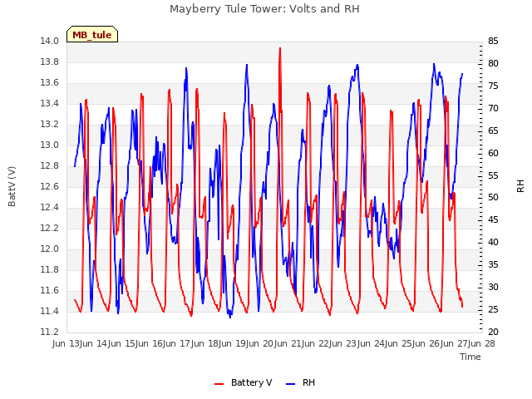Click the Jun 17 tick label
Viewport: 532px width, 399px height.
(x=178, y=343)
